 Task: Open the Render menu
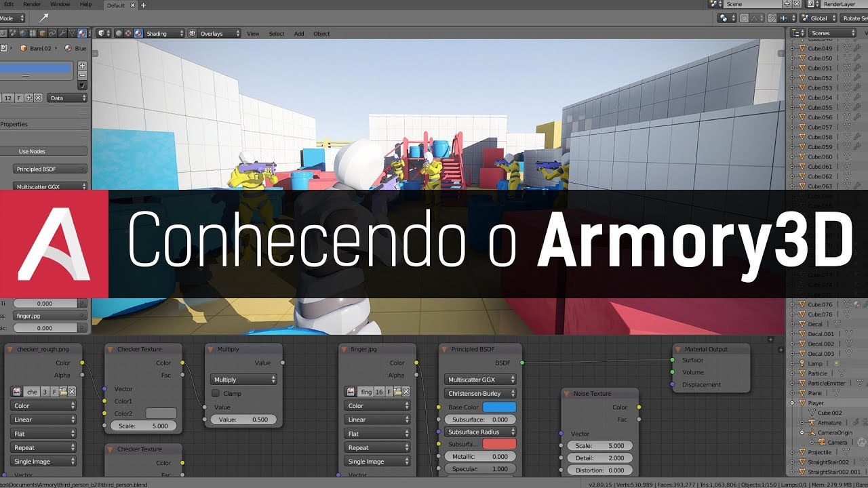tap(32, 4)
